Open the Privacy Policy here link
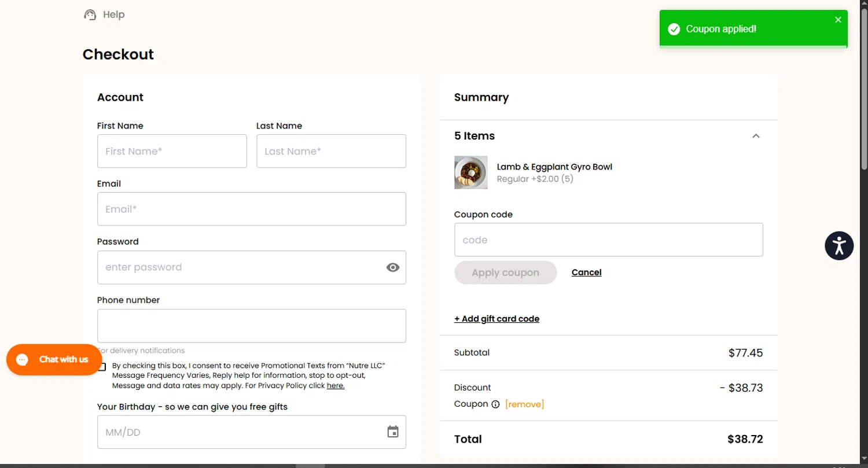The width and height of the screenshot is (868, 468). tap(336, 386)
